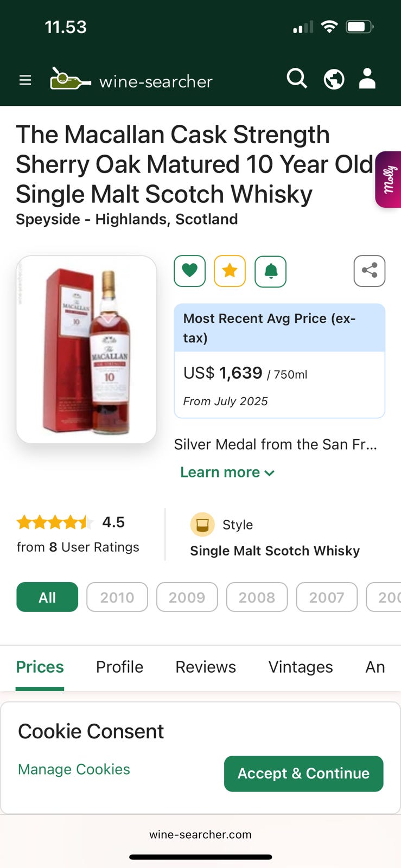Tap the share icon button
Screen dimensions: 401x868
pyautogui.click(x=370, y=271)
